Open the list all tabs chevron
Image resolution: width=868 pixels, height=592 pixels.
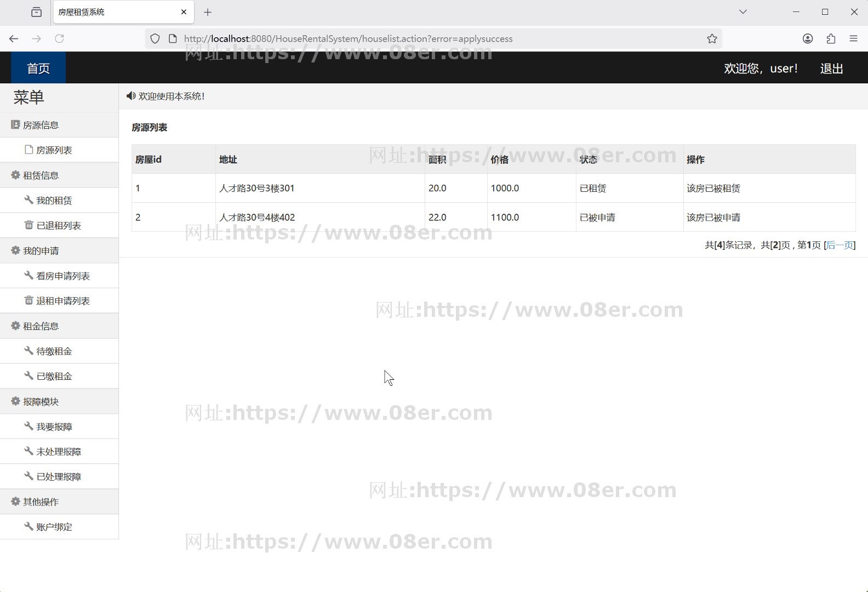click(743, 12)
